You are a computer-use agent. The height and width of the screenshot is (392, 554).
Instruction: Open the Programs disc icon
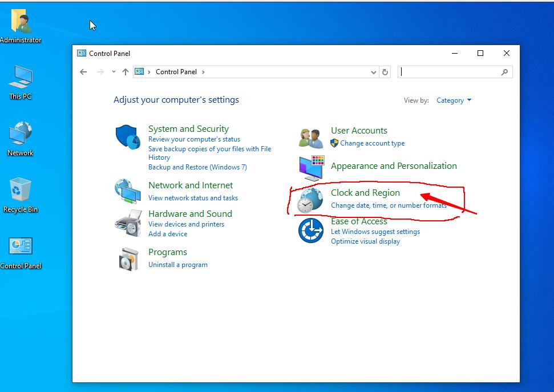click(x=128, y=259)
